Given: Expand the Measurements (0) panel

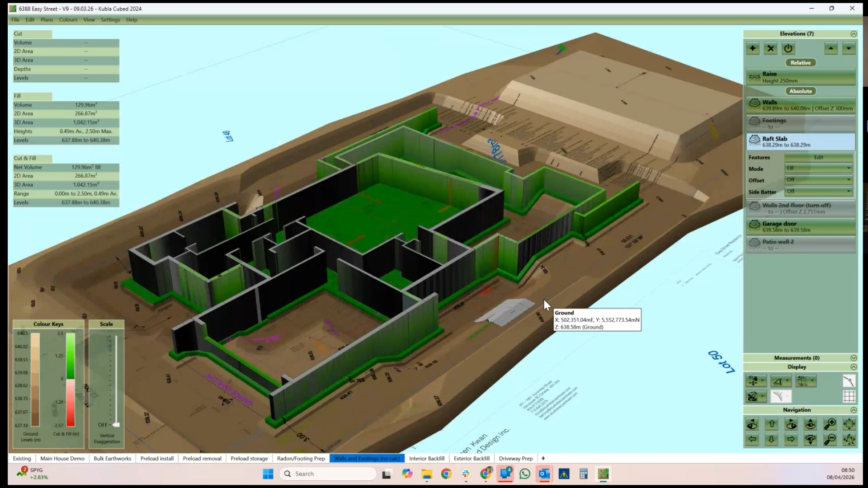Looking at the screenshot, I should (854, 358).
